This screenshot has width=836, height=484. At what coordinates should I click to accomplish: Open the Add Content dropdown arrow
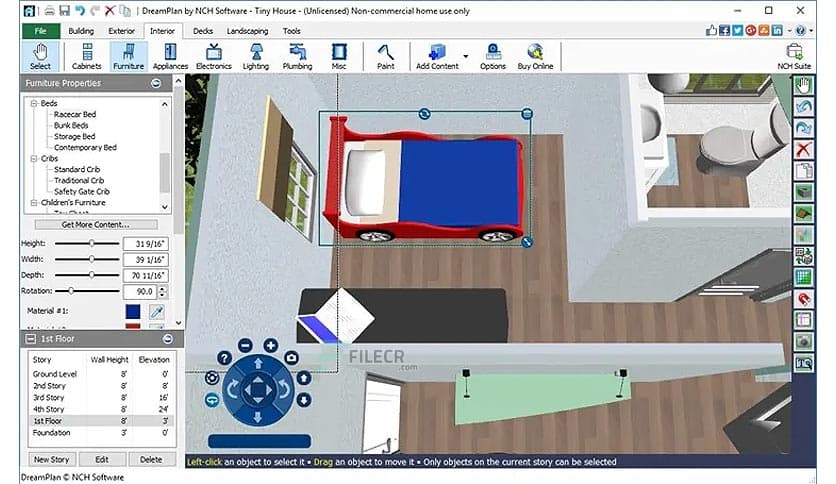tap(465, 56)
